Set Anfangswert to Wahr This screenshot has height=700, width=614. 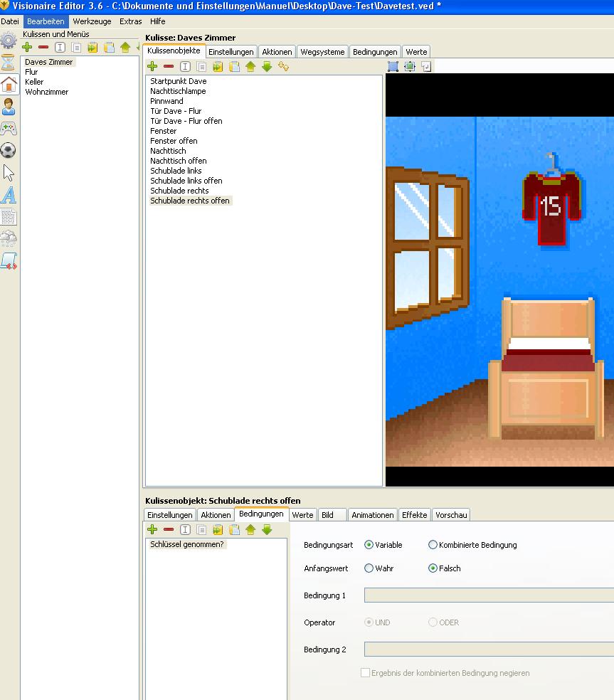point(369,568)
